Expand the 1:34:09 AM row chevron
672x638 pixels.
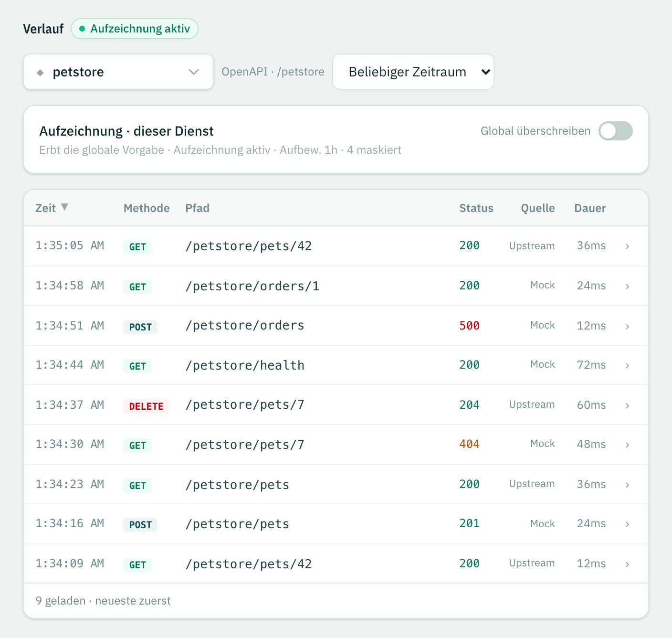[x=627, y=564]
